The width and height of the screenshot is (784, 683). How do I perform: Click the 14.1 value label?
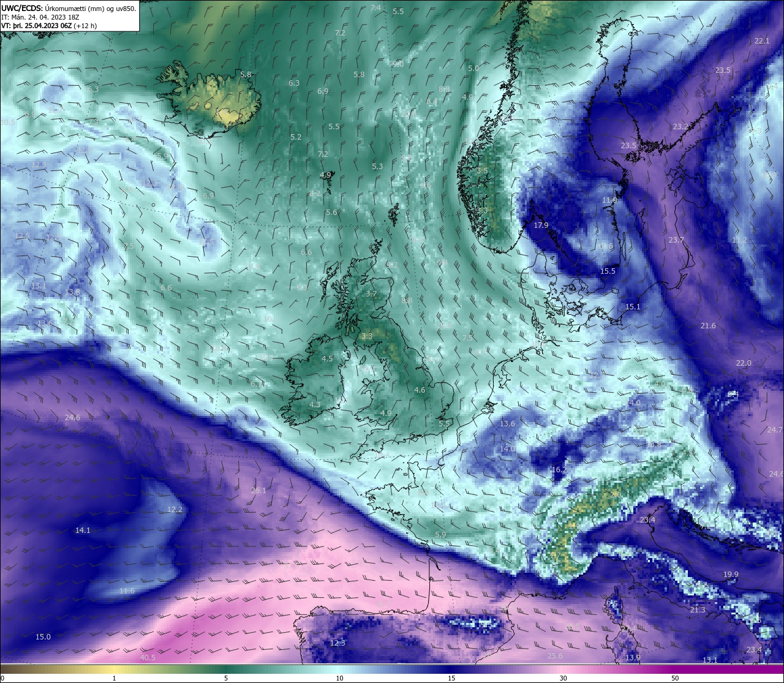[83, 530]
